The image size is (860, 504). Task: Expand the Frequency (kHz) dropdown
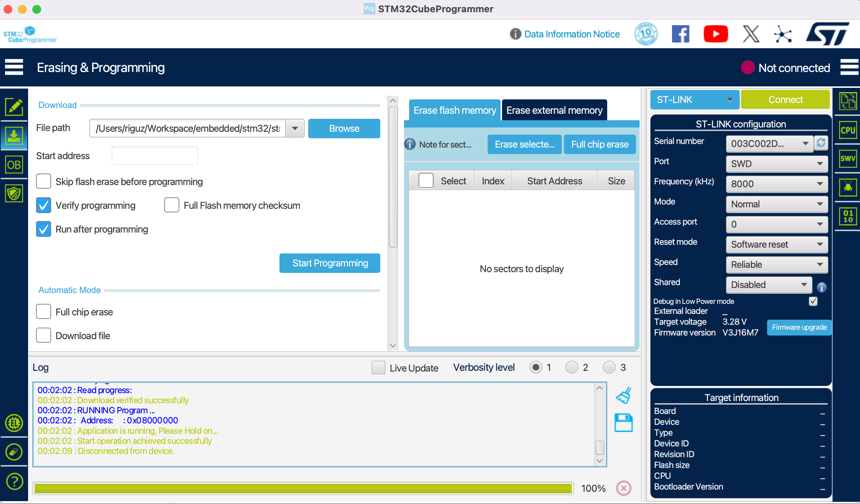tap(776, 184)
